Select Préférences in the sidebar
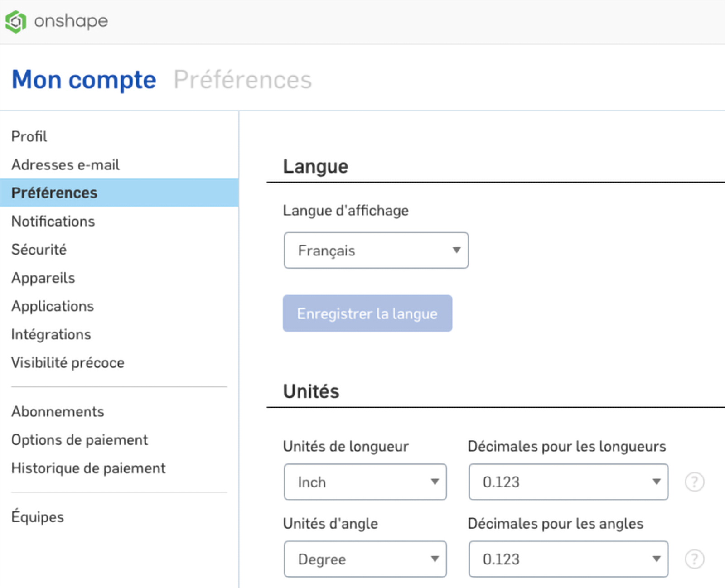725x588 pixels. (54, 193)
